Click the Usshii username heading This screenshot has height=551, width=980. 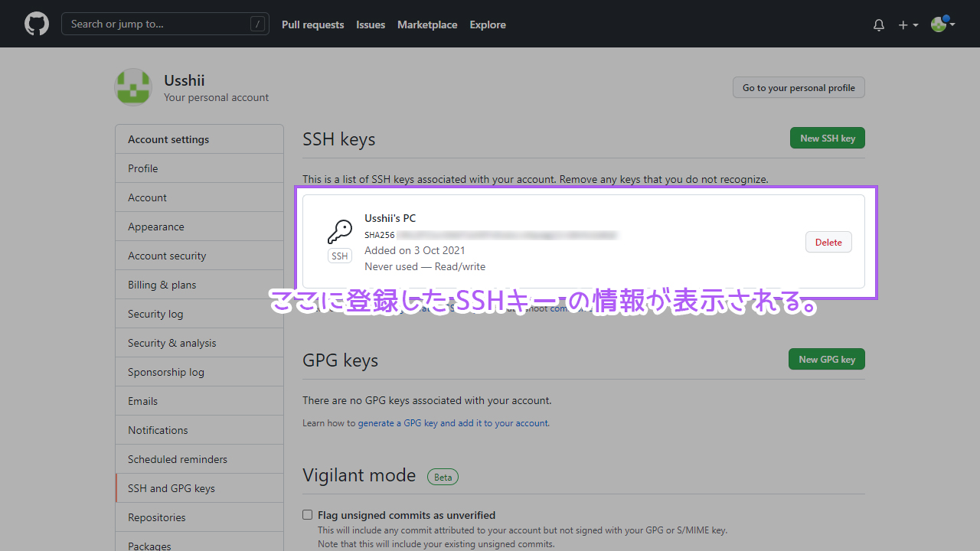184,80
